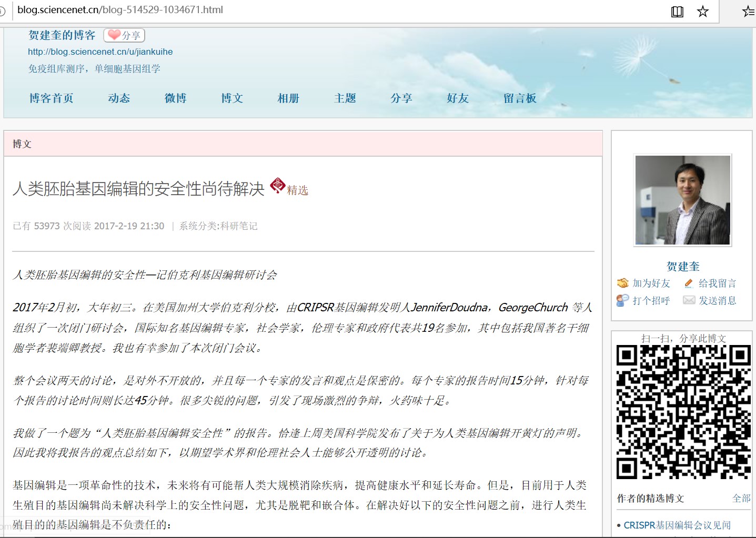756x538 pixels.
Task: Click the 作者的精选博文 sidebar heading
Action: (650, 498)
